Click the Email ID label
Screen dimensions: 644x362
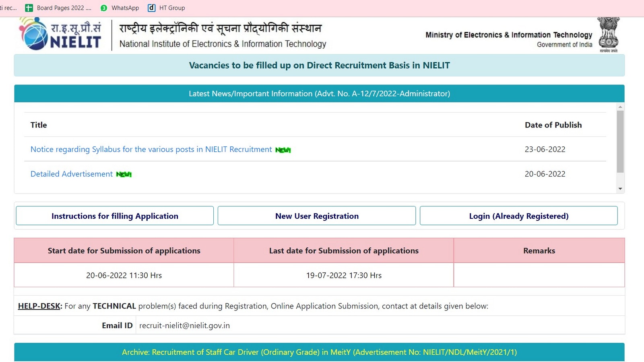(x=117, y=325)
